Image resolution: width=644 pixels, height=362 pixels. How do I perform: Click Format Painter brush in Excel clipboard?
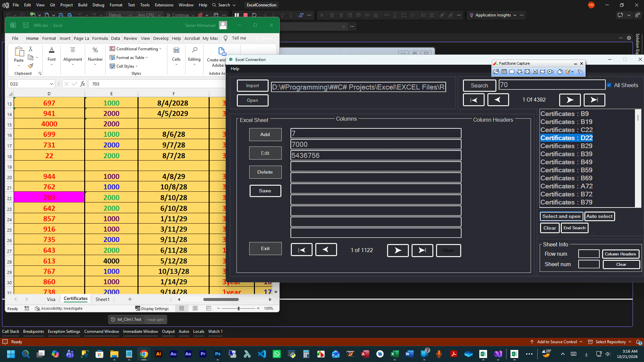click(31, 66)
